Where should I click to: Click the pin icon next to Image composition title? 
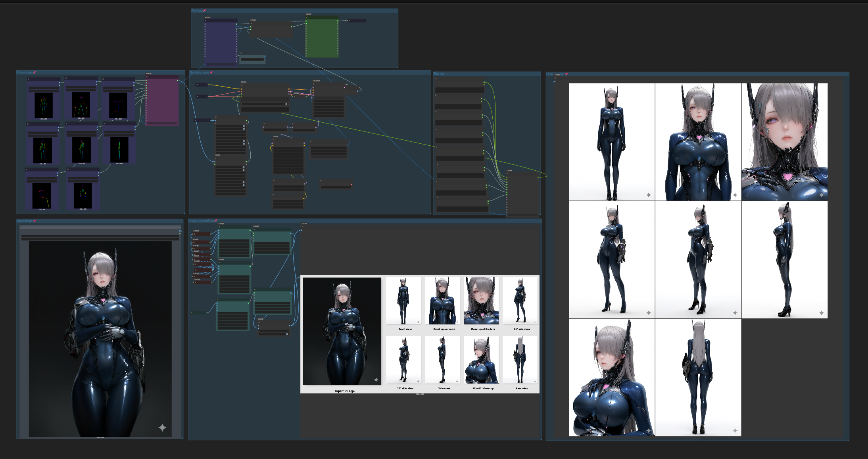216,221
